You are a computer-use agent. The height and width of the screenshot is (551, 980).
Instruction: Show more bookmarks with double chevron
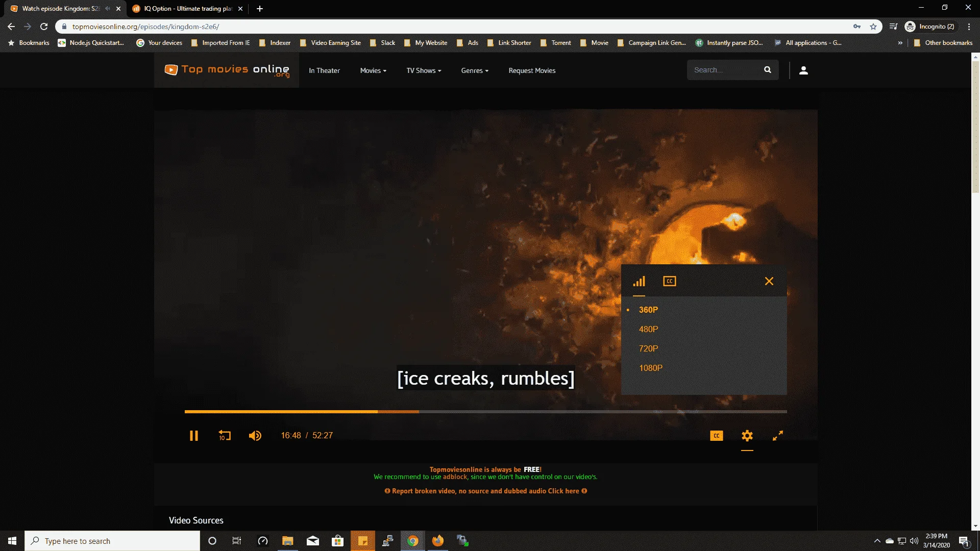point(900,43)
